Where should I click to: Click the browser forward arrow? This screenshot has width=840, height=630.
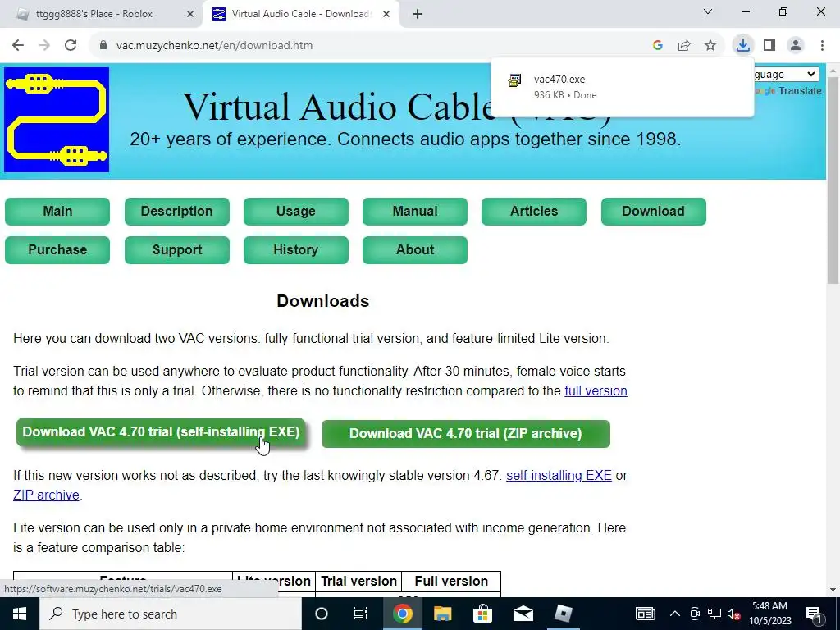(44, 46)
